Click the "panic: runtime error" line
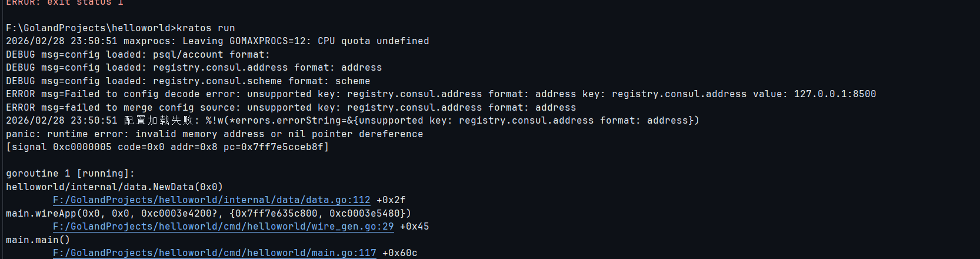This screenshot has width=980, height=259. [x=215, y=134]
